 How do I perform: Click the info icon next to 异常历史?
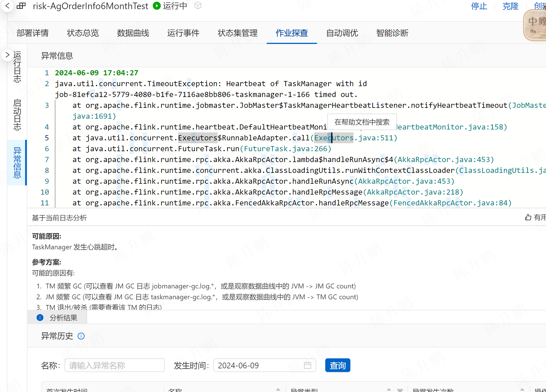pos(81,336)
